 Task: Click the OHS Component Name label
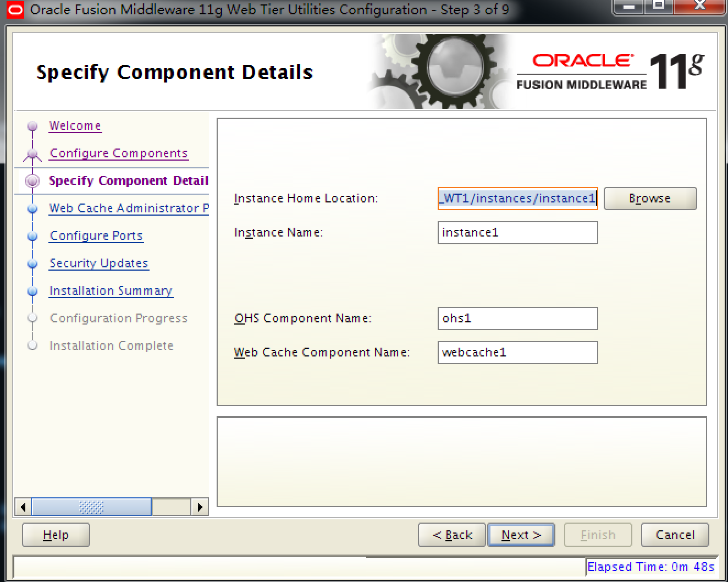[303, 319]
